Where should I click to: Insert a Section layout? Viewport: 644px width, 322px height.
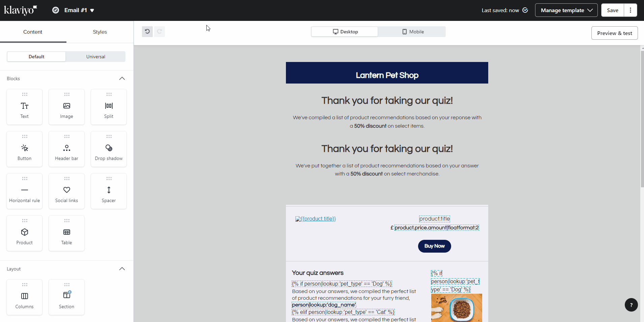pyautogui.click(x=67, y=297)
